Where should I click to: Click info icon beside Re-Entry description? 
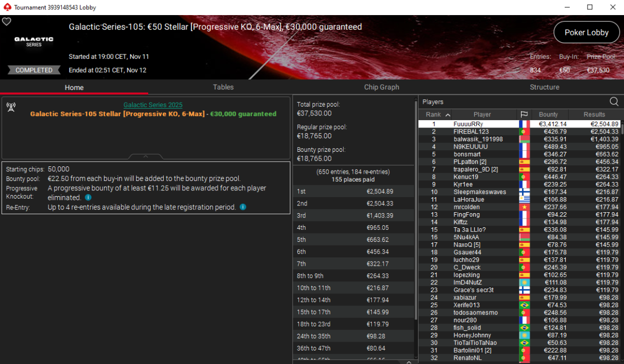(x=243, y=207)
